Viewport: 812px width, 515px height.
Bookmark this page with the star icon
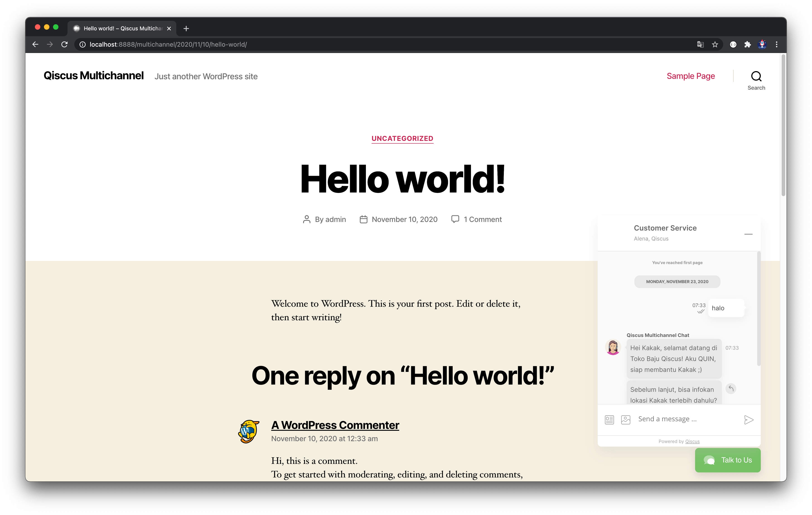tap(715, 44)
